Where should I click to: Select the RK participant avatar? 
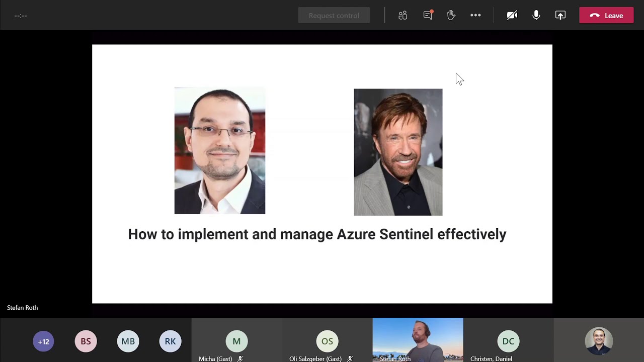(x=171, y=341)
